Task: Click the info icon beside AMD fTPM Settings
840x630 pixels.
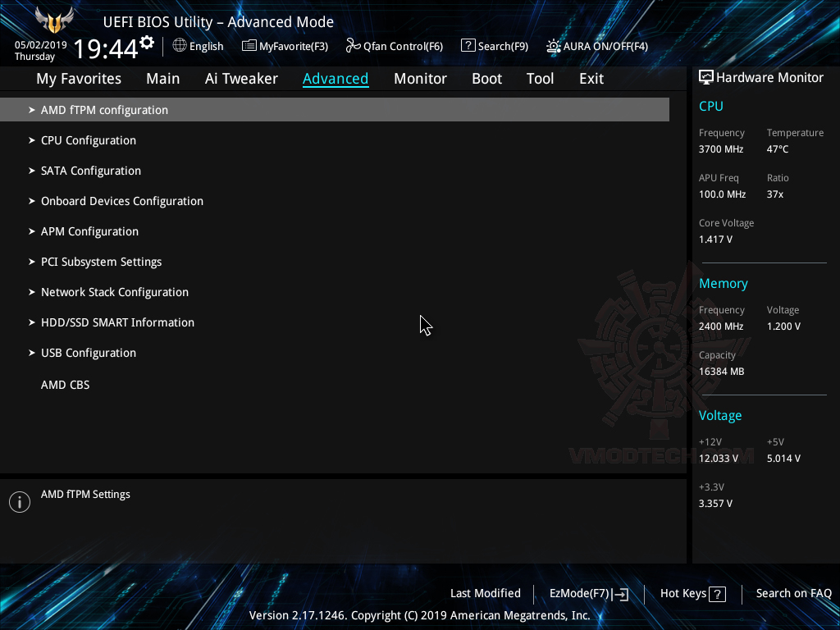Action: pos(20,502)
